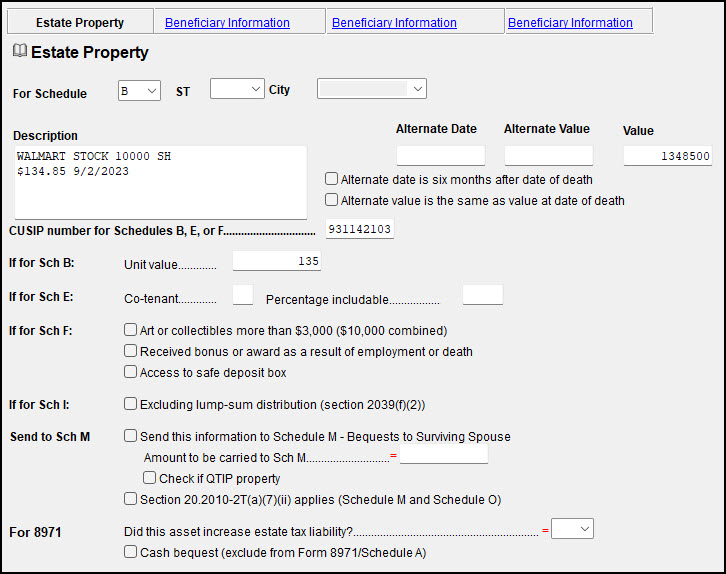Click the 'If for Sch B:' label
The width and height of the screenshot is (726, 574).
[42, 263]
